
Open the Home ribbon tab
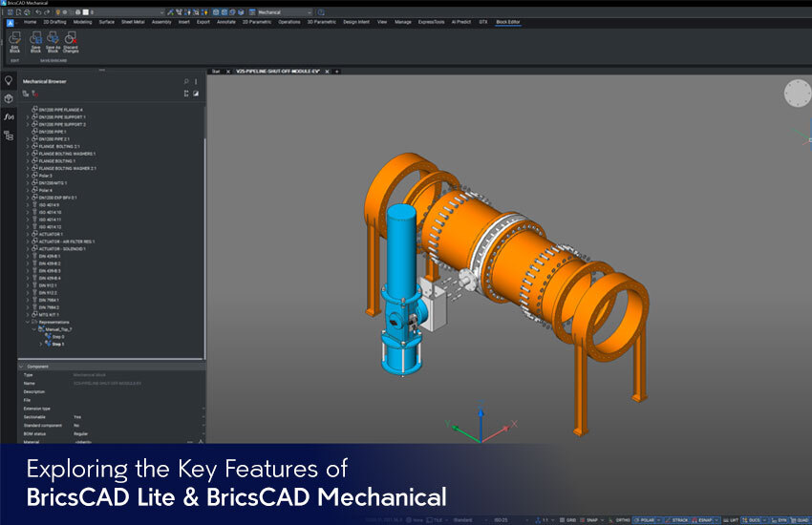pyautogui.click(x=30, y=22)
